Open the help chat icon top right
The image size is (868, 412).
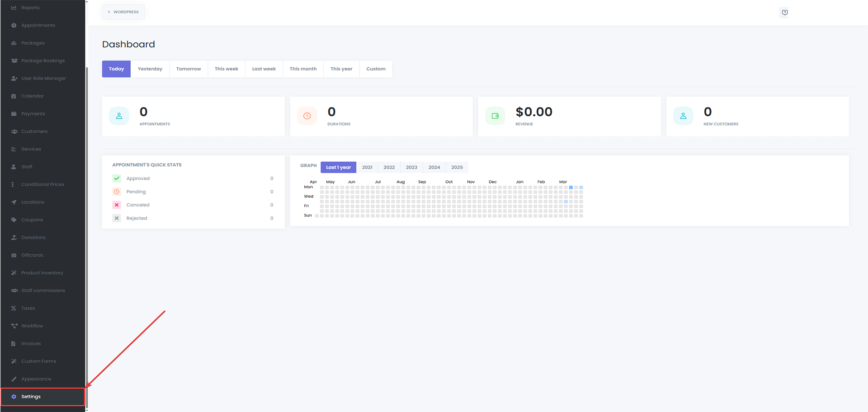[785, 13]
